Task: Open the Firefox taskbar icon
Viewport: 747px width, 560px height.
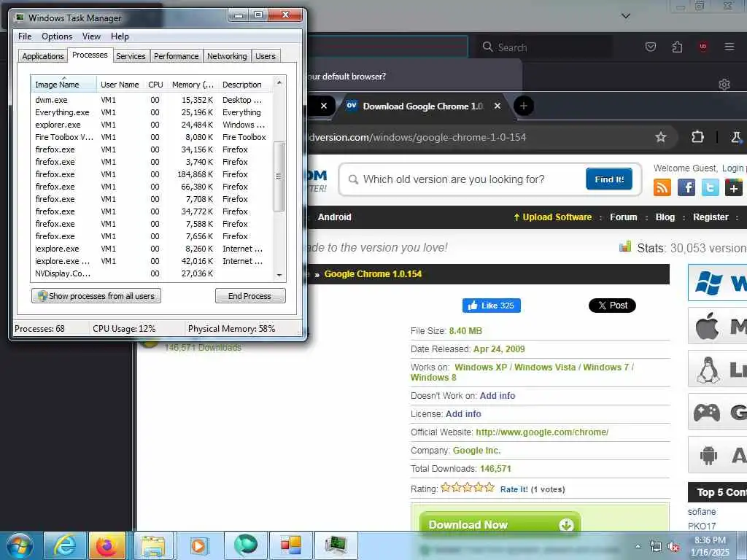Action: point(107,545)
